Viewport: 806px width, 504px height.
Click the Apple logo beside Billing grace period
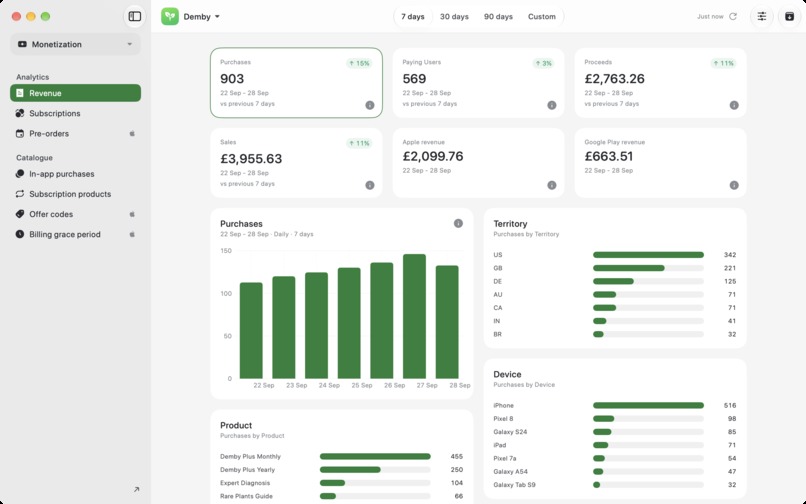click(132, 234)
